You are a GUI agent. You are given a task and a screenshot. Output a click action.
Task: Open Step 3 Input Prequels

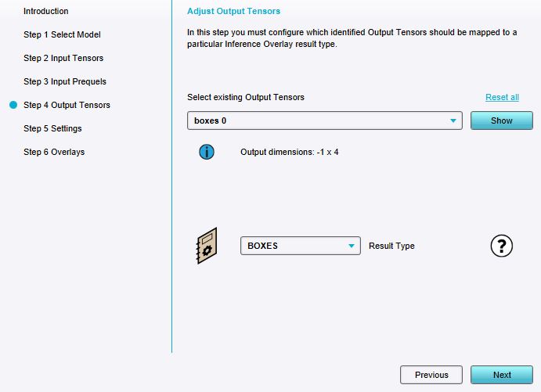pyautogui.click(x=65, y=81)
